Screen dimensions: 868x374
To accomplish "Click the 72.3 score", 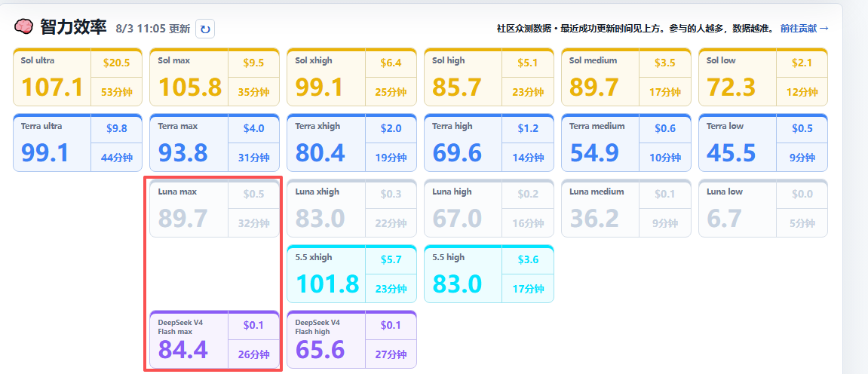I will 732,87.
